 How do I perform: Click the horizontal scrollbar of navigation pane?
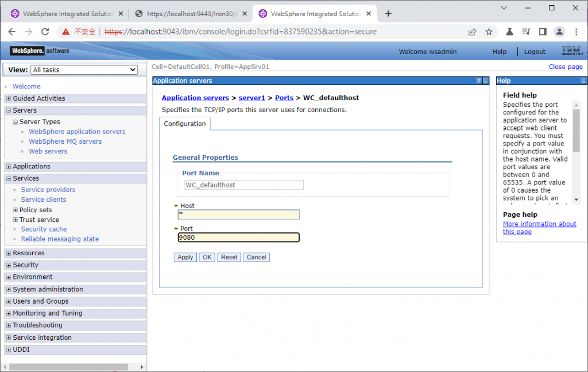coord(68,367)
